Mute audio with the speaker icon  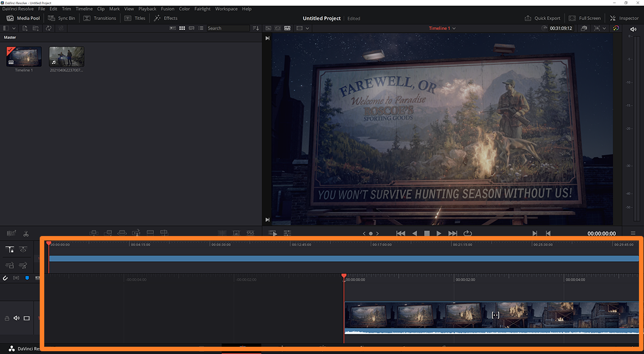633,29
